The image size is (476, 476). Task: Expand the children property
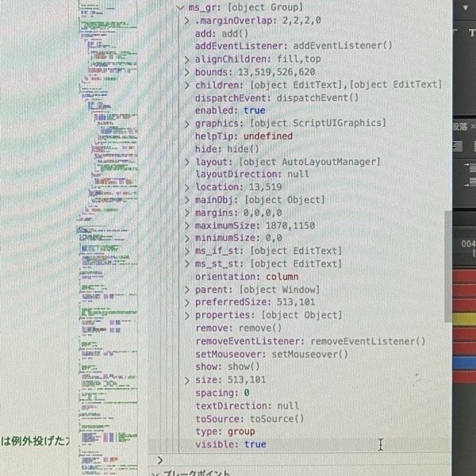[x=187, y=86]
